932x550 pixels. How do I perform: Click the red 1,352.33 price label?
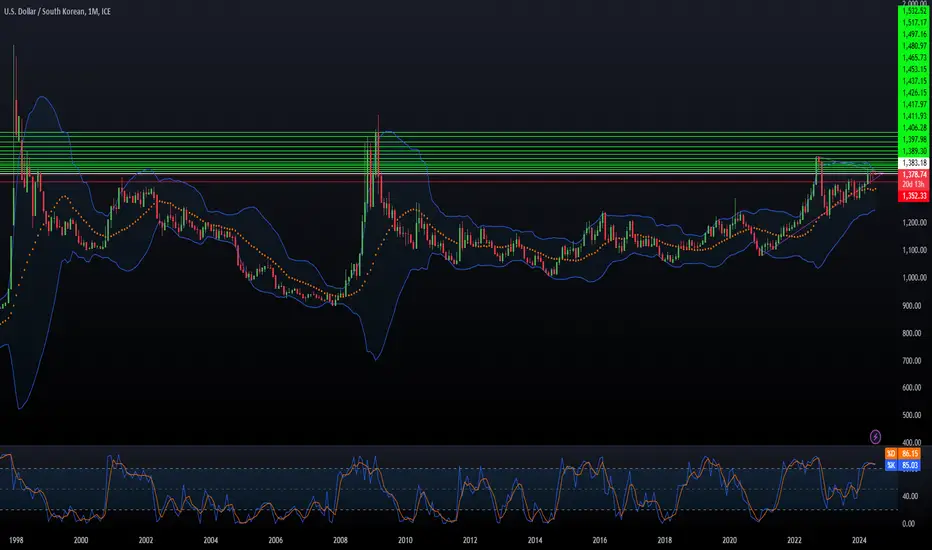(x=914, y=196)
